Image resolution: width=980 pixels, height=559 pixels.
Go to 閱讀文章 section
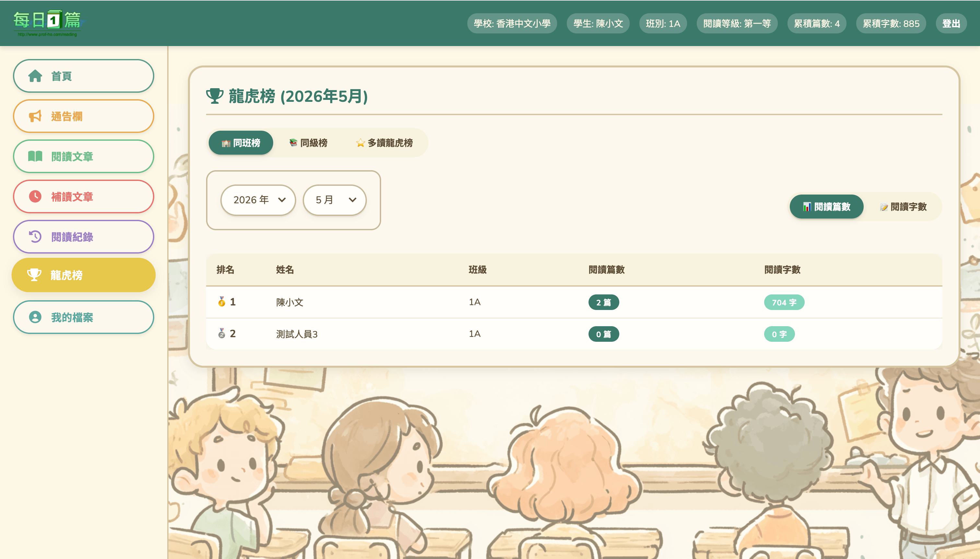84,156
